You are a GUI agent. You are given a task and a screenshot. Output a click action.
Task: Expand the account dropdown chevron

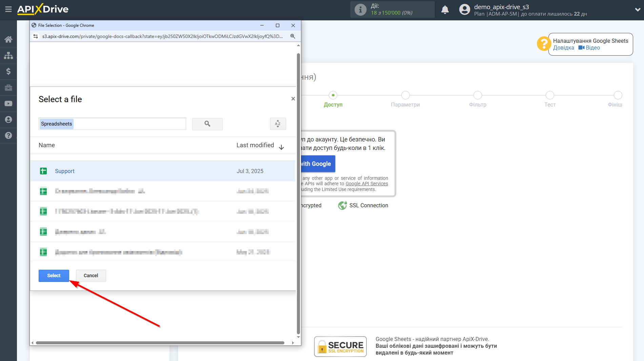(637, 9)
